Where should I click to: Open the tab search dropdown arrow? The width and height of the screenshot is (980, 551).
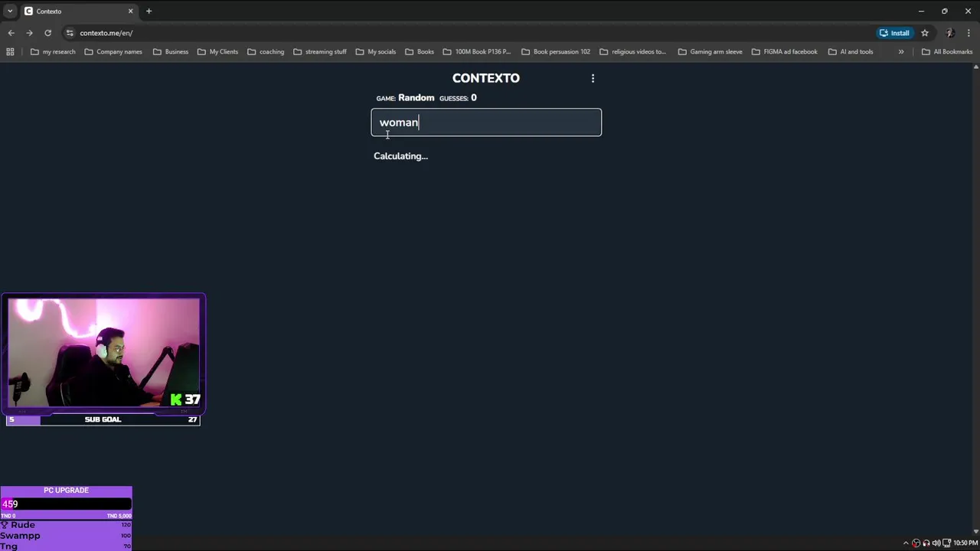(x=10, y=11)
